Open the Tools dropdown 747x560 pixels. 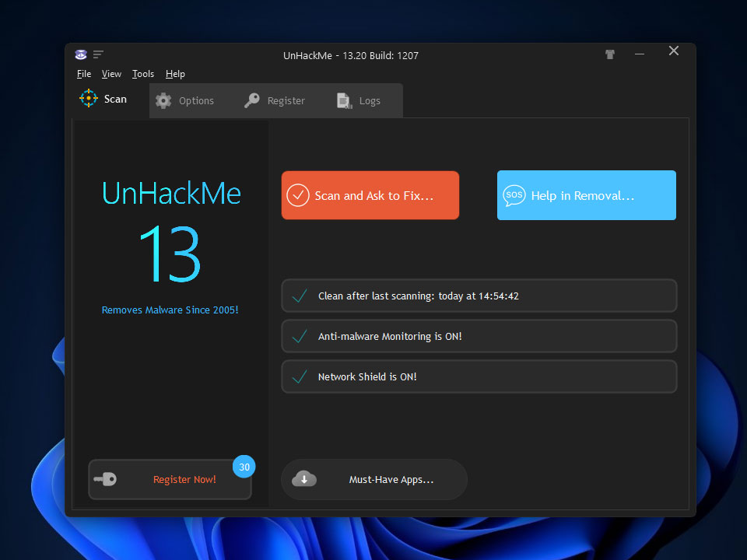point(142,73)
